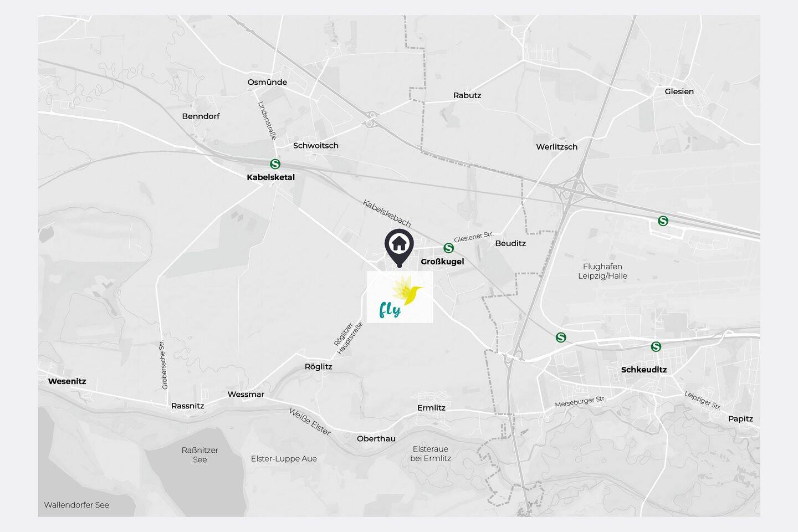Select the Röglitz village label
798x532 pixels.
(x=319, y=367)
